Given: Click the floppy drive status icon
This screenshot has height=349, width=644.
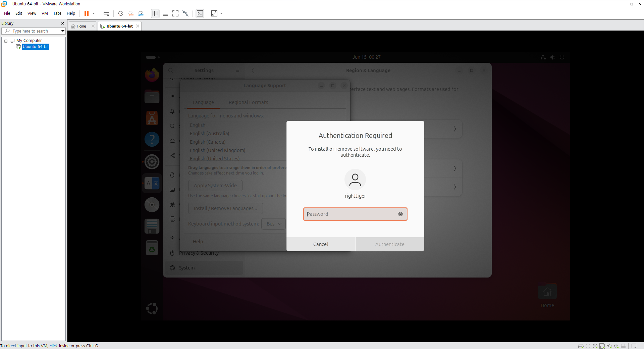Looking at the screenshot, I should (x=602, y=346).
